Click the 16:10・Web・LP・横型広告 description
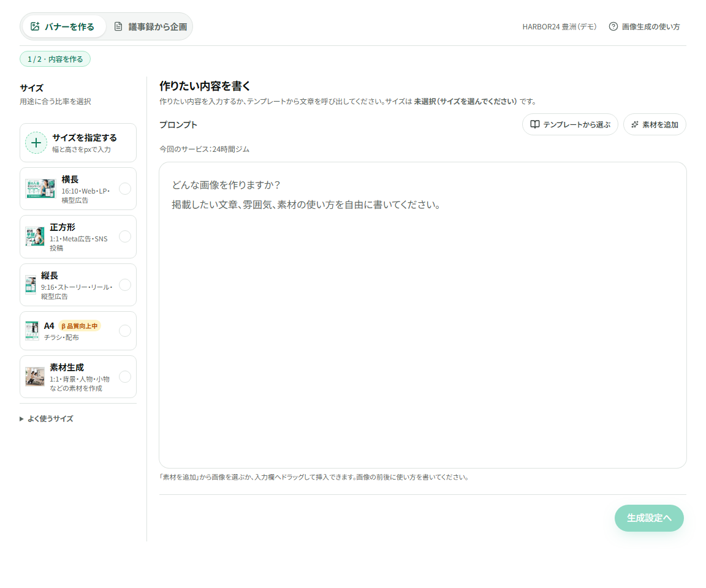Viewport: 706px width, 588px height. tap(86, 196)
